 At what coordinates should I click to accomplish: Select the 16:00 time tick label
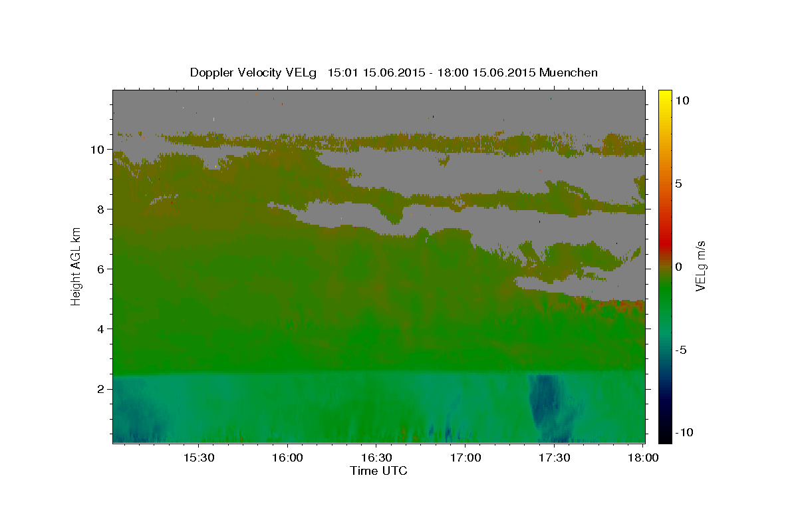tap(287, 458)
